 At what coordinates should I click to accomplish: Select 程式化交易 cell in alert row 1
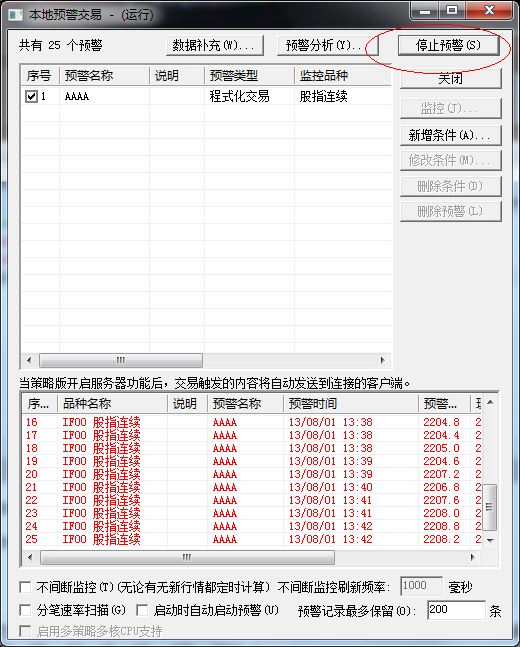tap(239, 97)
